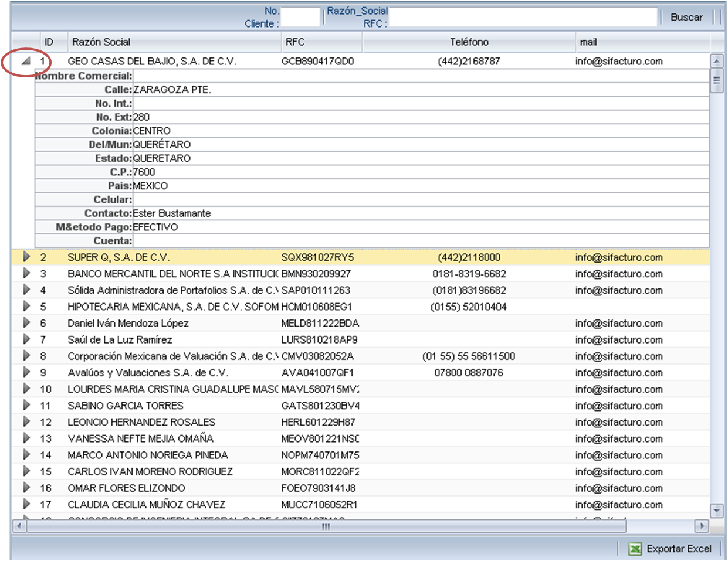Select the SUPER Q, S.A. DE C.V. name

click(118, 257)
